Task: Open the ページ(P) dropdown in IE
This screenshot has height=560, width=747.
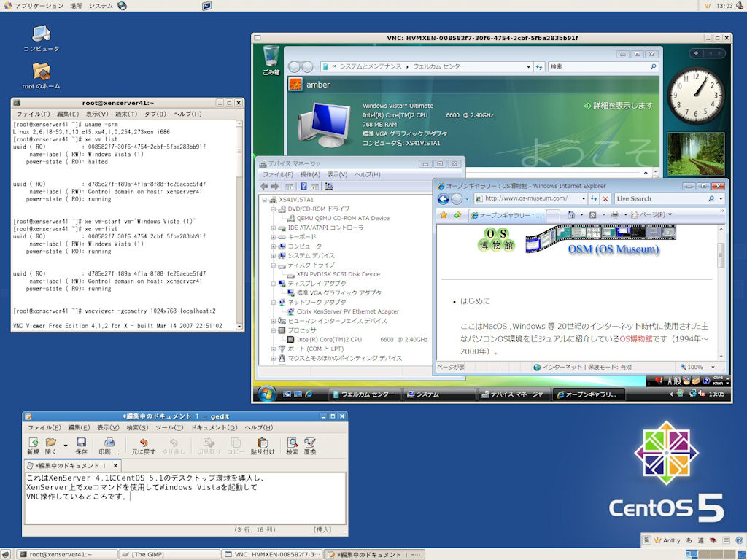Action: coord(651,215)
